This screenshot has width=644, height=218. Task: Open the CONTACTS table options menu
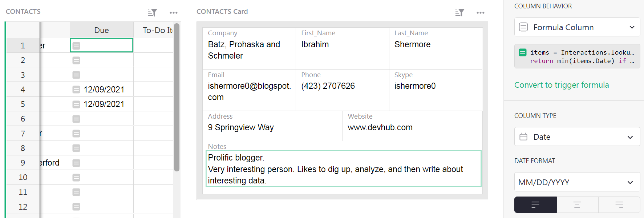[174, 13]
